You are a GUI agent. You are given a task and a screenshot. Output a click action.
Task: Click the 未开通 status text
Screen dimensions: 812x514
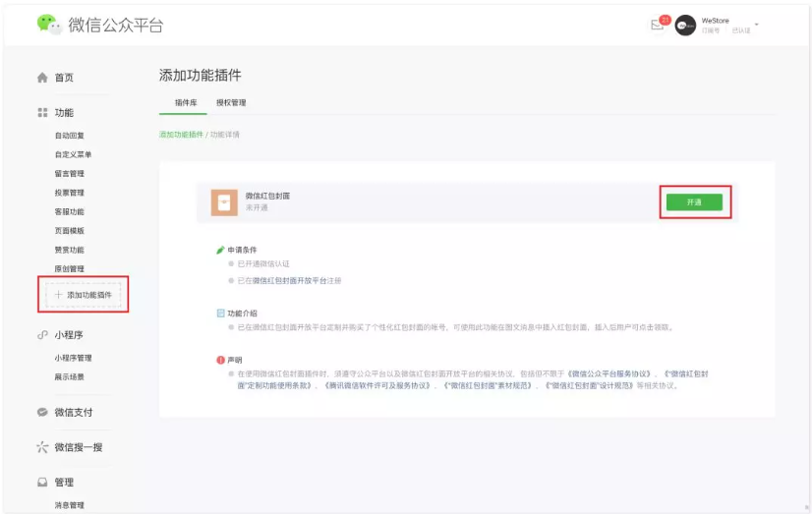[257, 207]
